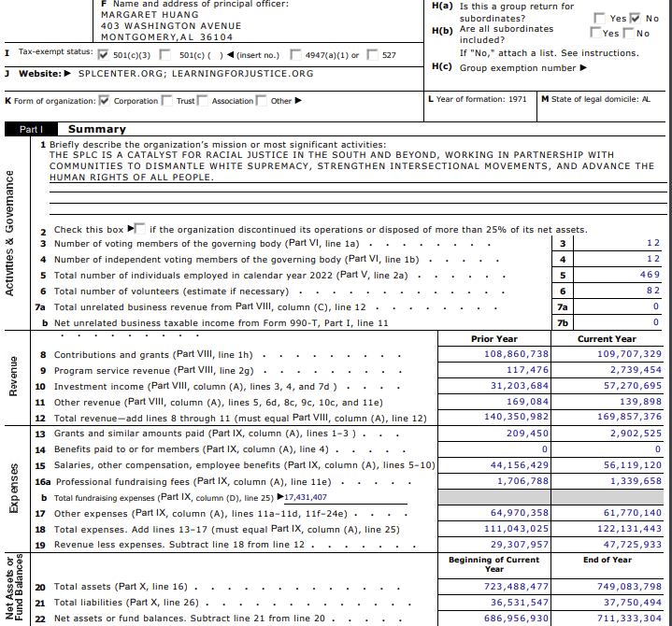Check the Yes box for H(a) group return
The width and height of the screenshot is (672, 626).
599,18
